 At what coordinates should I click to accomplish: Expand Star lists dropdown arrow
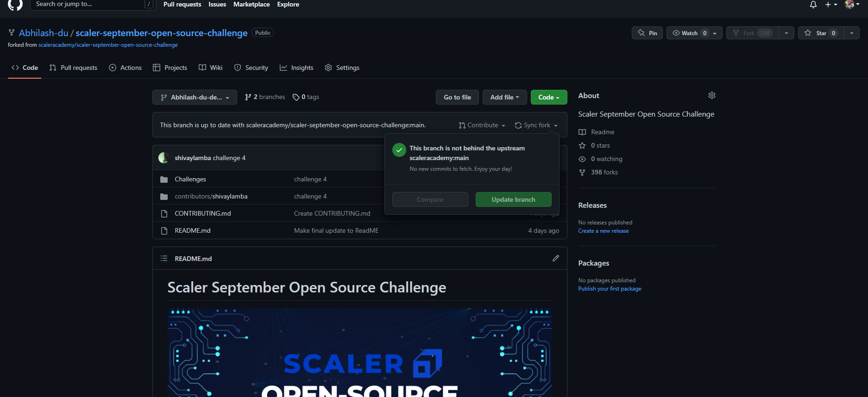tap(852, 33)
